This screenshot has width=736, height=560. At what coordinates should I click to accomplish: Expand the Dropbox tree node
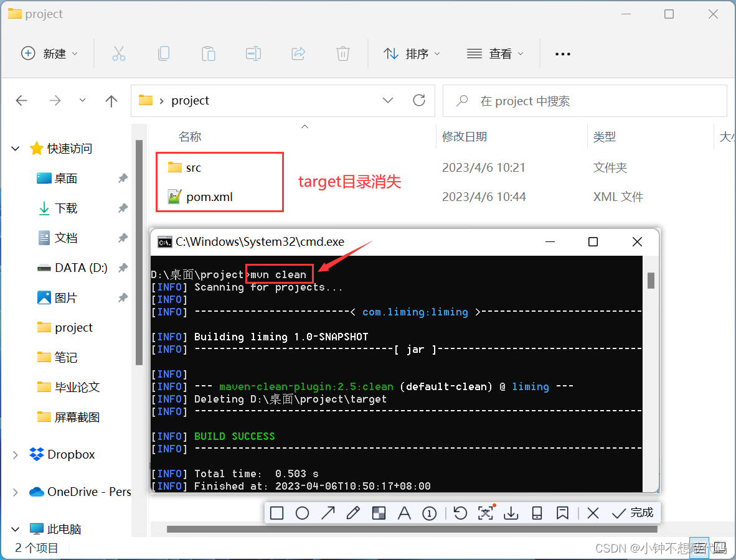click(x=15, y=454)
